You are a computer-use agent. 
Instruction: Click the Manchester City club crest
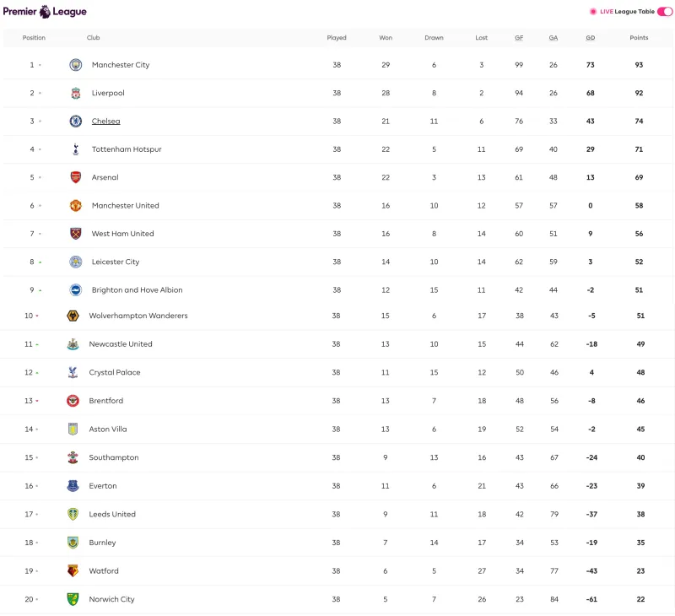click(x=76, y=65)
